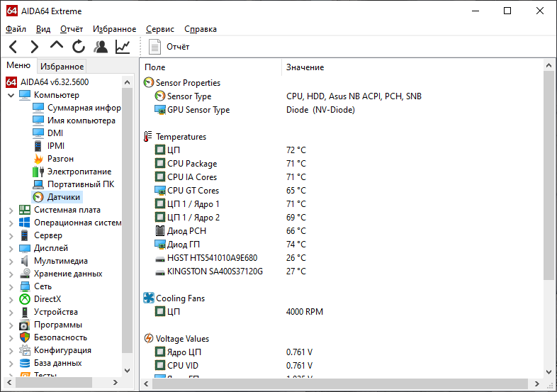
Task: Click the Хранение данных disk icon
Action: point(25,274)
